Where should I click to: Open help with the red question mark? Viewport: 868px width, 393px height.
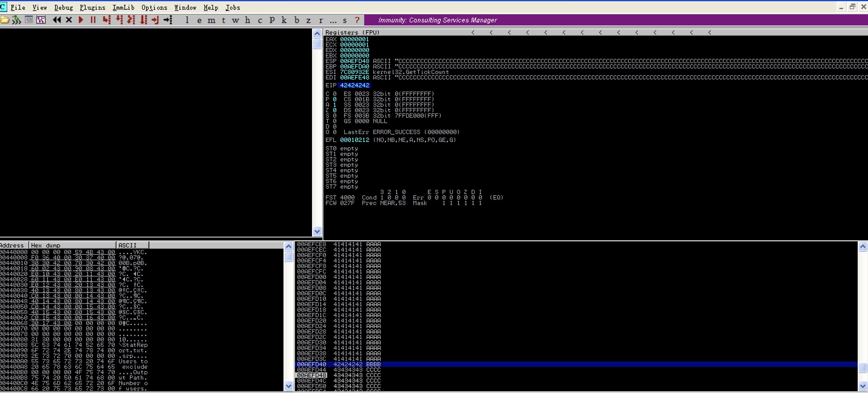(357, 20)
